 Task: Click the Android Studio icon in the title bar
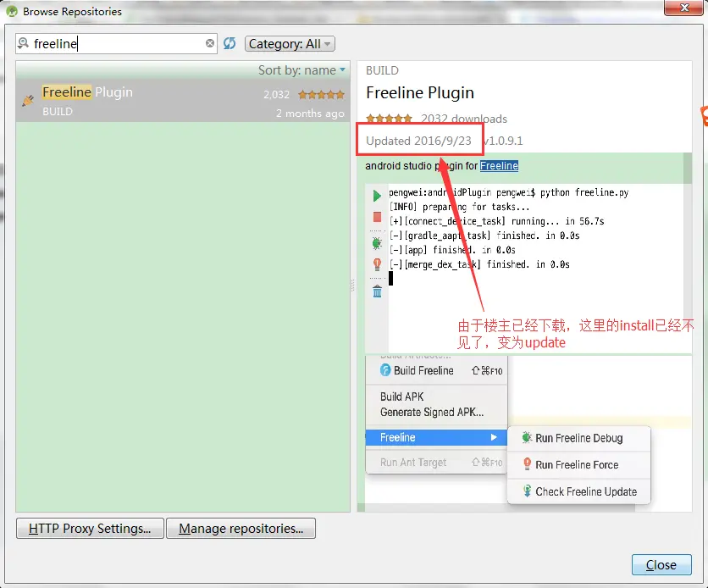click(x=12, y=11)
